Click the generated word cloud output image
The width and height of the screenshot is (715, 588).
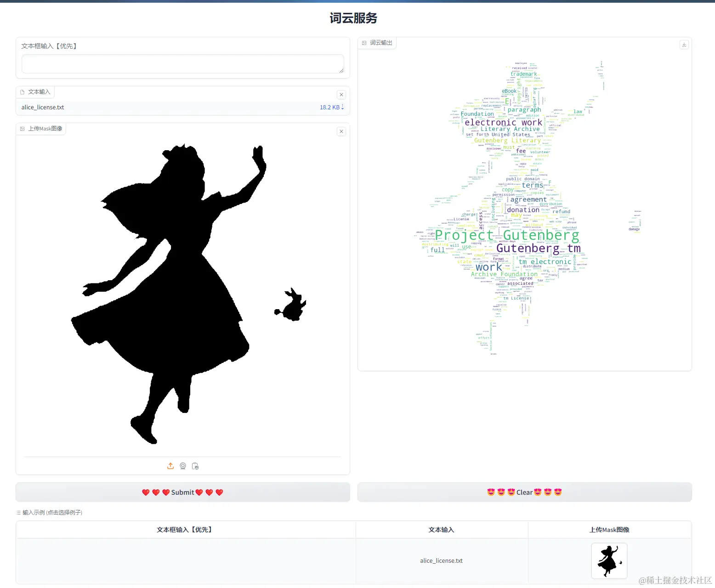click(x=524, y=207)
